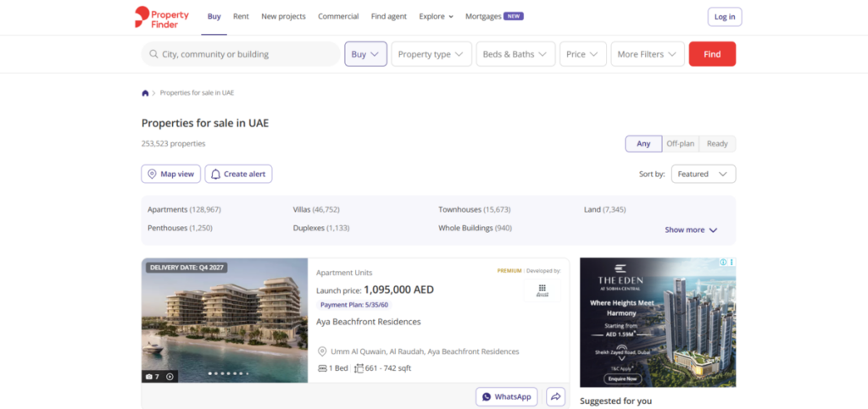Focus the city, community or building field
This screenshot has width=868, height=409.
[x=241, y=54]
